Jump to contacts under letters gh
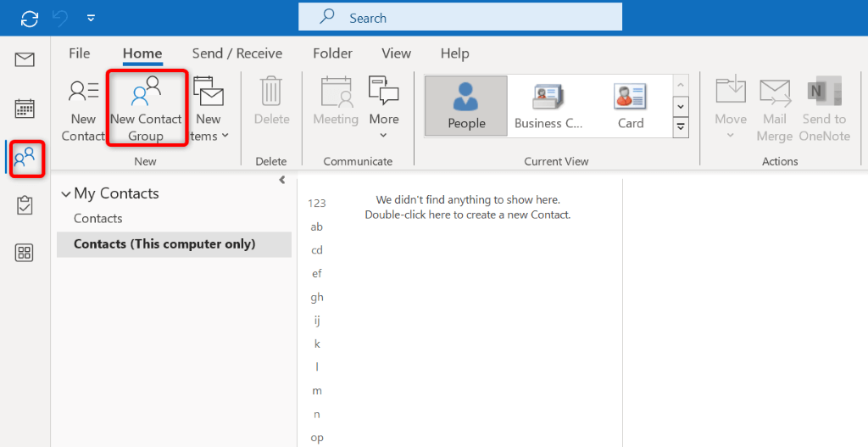The width and height of the screenshot is (868, 447). point(317,297)
